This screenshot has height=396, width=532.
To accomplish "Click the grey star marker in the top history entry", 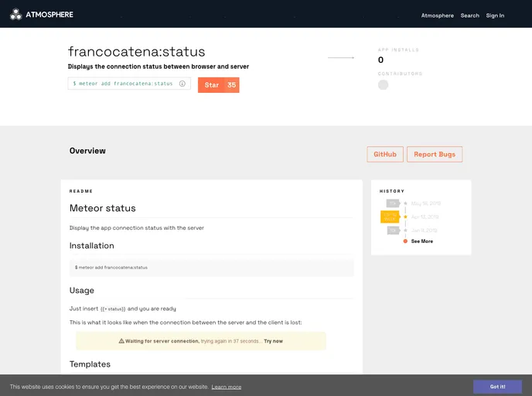I will pos(405,203).
